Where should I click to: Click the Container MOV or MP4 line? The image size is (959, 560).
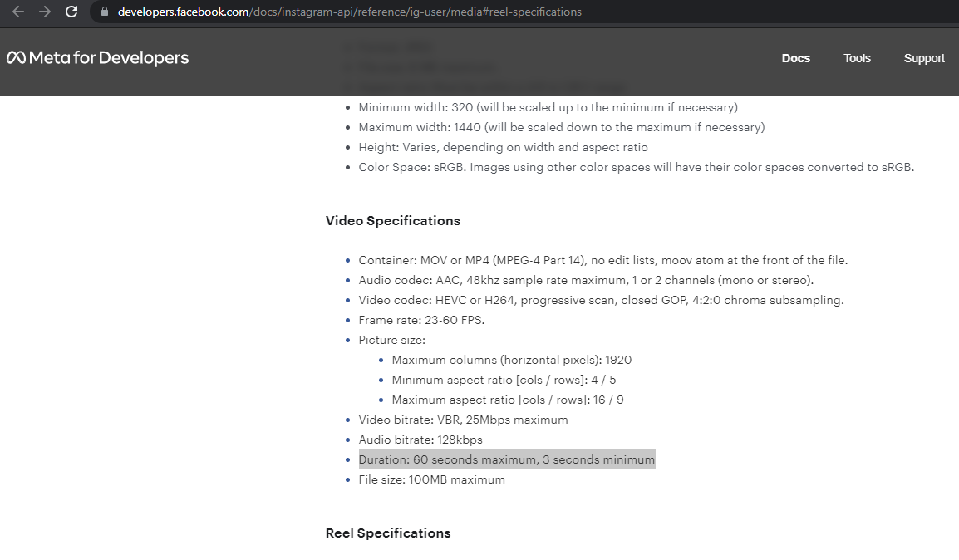[603, 260]
